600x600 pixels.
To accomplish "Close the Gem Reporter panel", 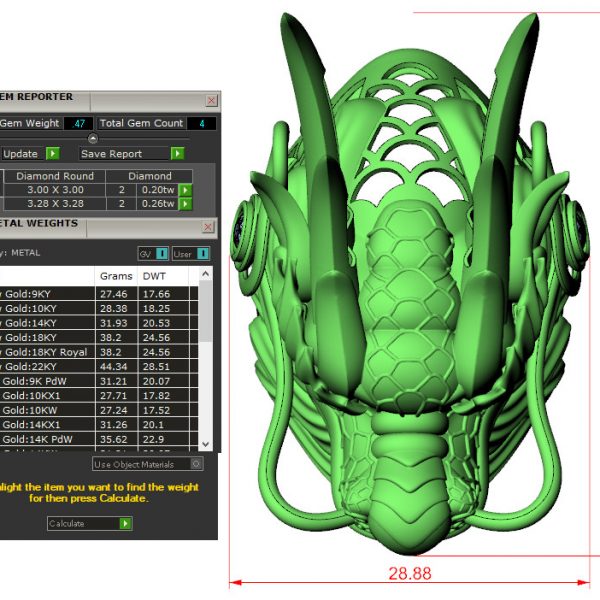I will point(211,101).
